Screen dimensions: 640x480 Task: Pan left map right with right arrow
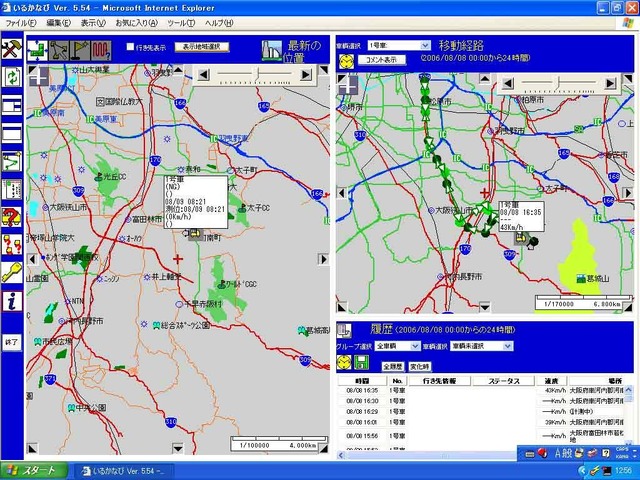tap(324, 259)
